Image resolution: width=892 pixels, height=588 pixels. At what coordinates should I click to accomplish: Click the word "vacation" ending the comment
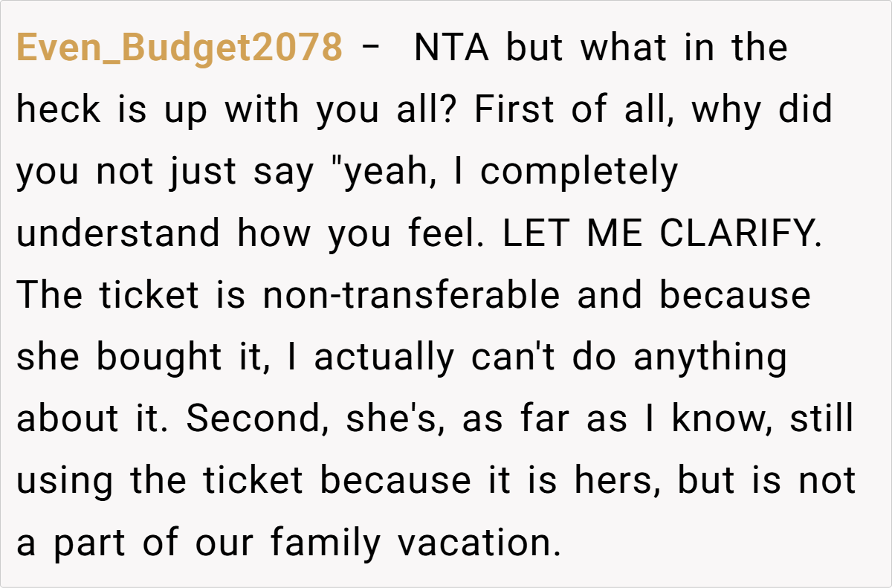point(479,543)
